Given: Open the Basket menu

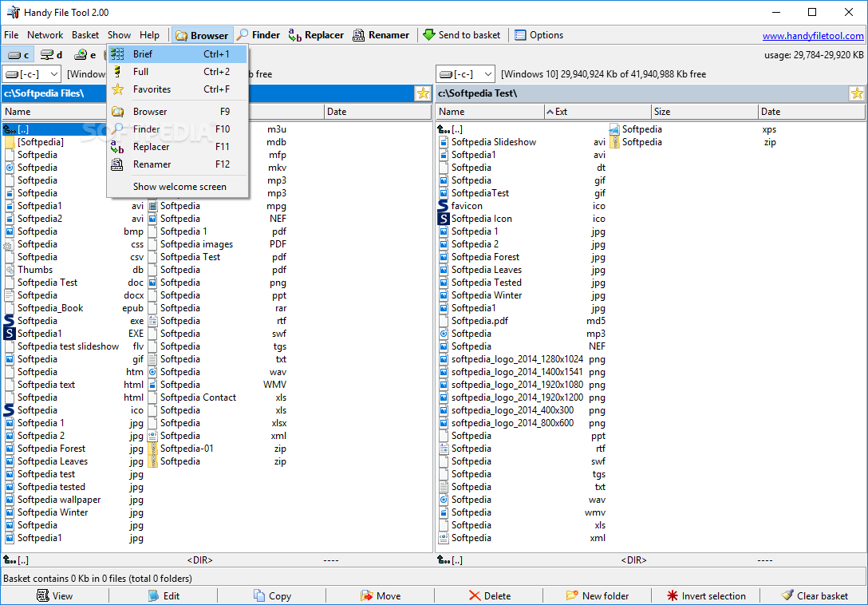Looking at the screenshot, I should click(x=85, y=35).
